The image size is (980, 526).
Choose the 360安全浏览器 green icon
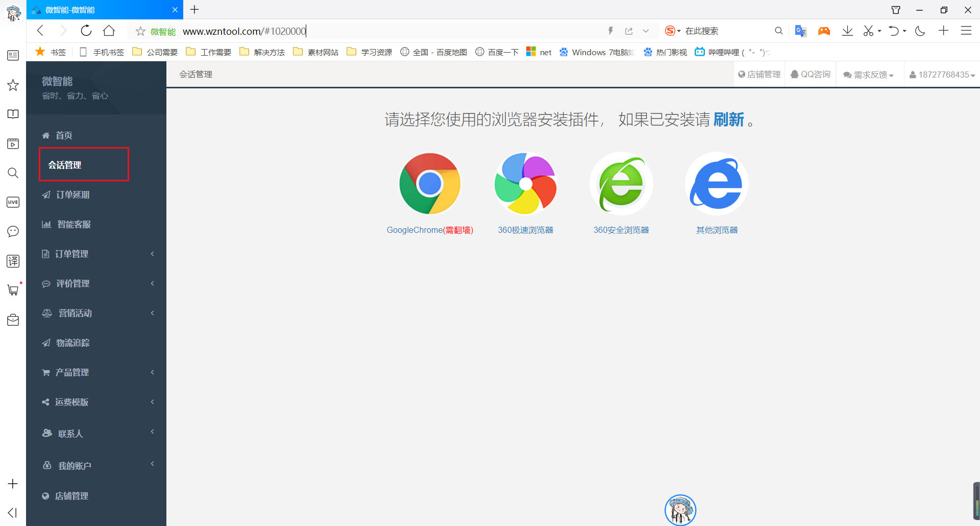point(621,183)
